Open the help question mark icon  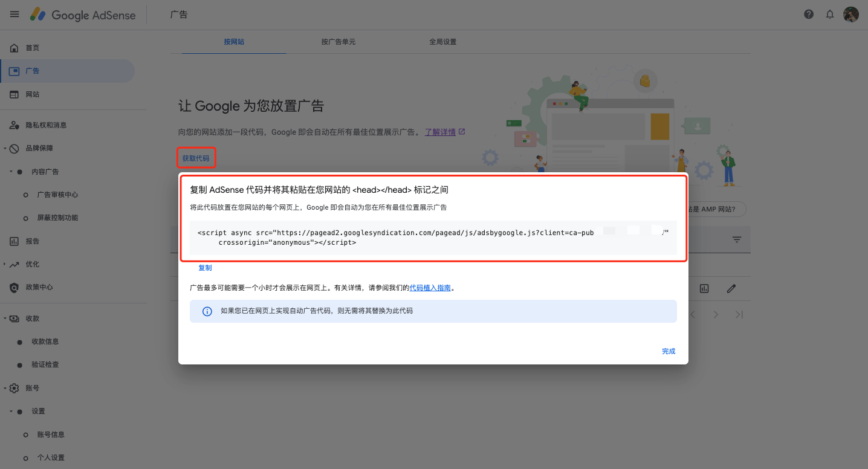coord(809,15)
